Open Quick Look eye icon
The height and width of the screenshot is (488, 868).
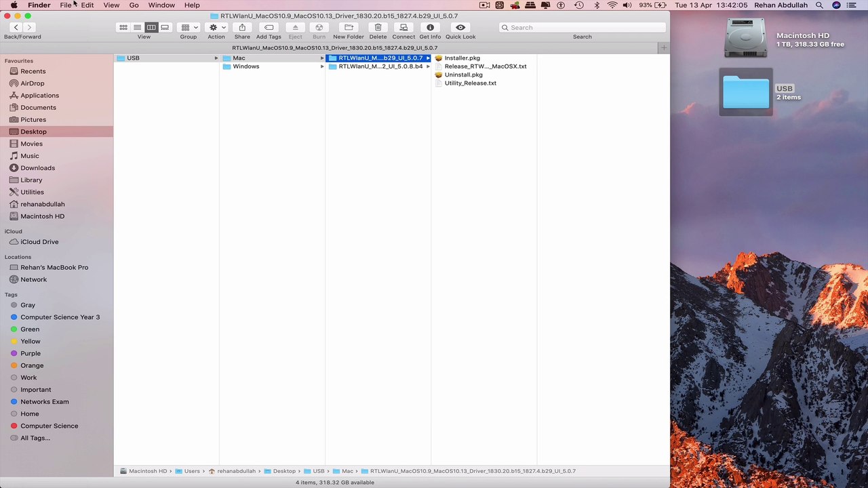pos(460,28)
